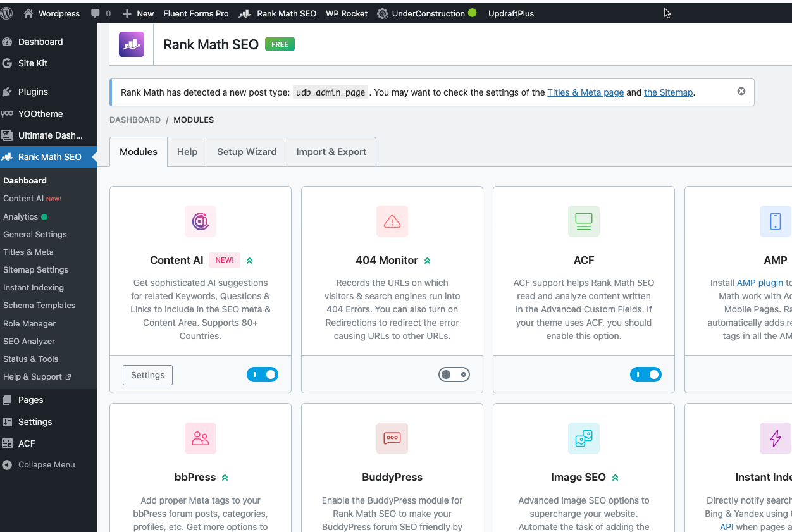792x532 pixels.
Task: Open the comments bubble in admin bar
Action: pos(101,13)
